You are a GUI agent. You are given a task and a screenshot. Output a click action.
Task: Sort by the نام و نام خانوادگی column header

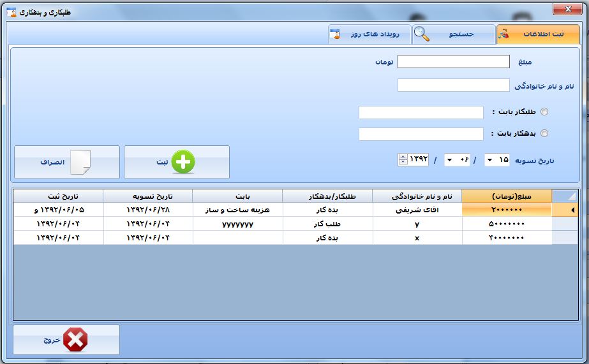click(x=417, y=196)
